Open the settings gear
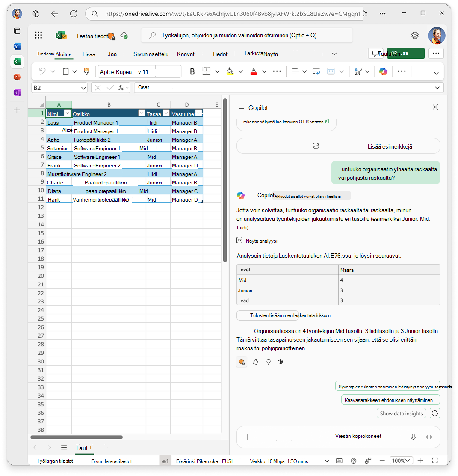The image size is (458, 476). point(415,35)
